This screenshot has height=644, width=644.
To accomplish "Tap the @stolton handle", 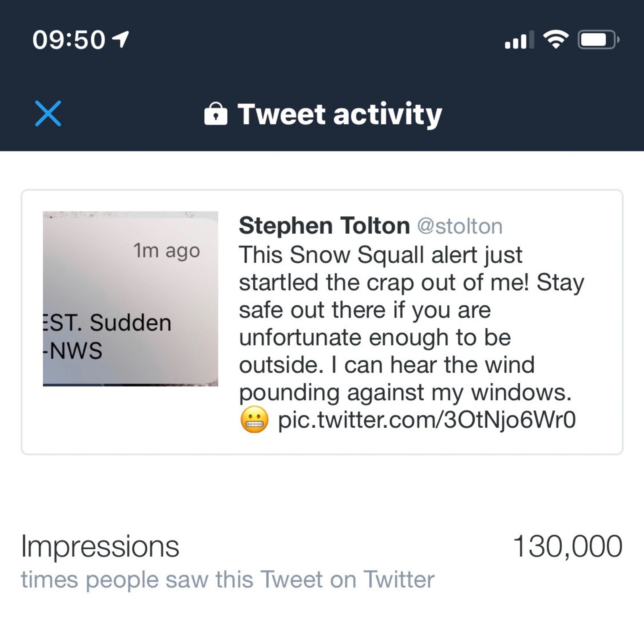I will 460,226.
